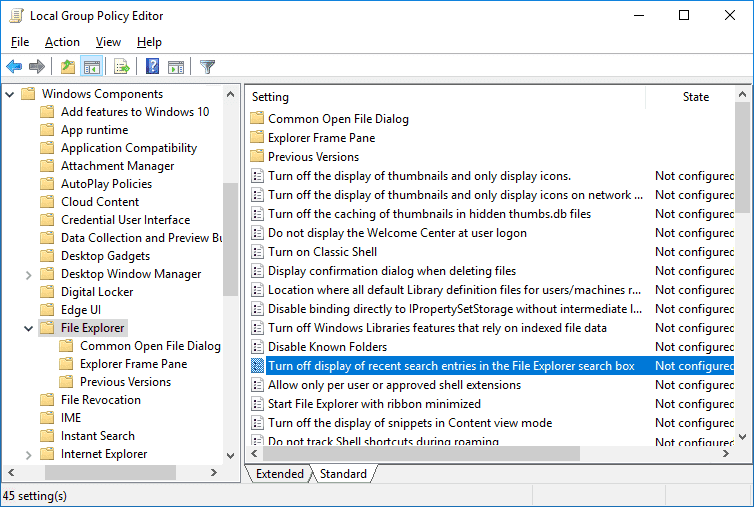The height and width of the screenshot is (507, 754).
Task: Expand the Internet Explorer tree node
Action: pyautogui.click(x=28, y=455)
